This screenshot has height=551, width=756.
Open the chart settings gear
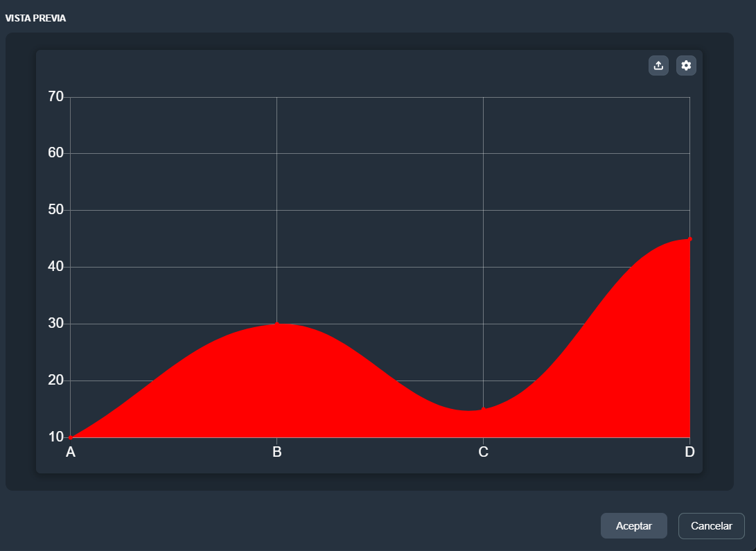686,66
